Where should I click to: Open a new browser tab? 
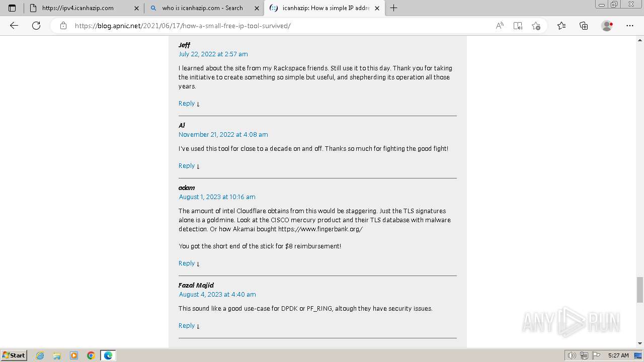click(394, 8)
